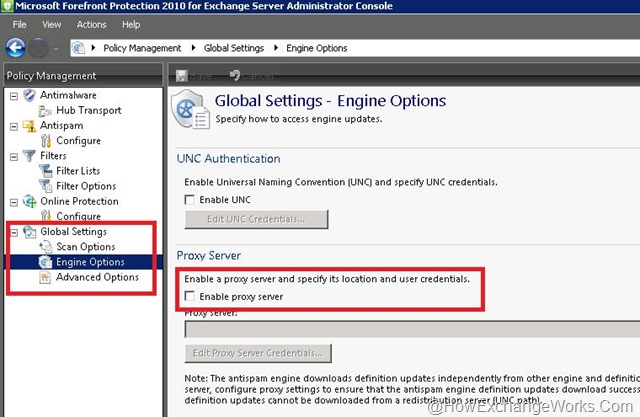
Task: Tick the Enable proxy server checkbox
Action: [x=191, y=297]
